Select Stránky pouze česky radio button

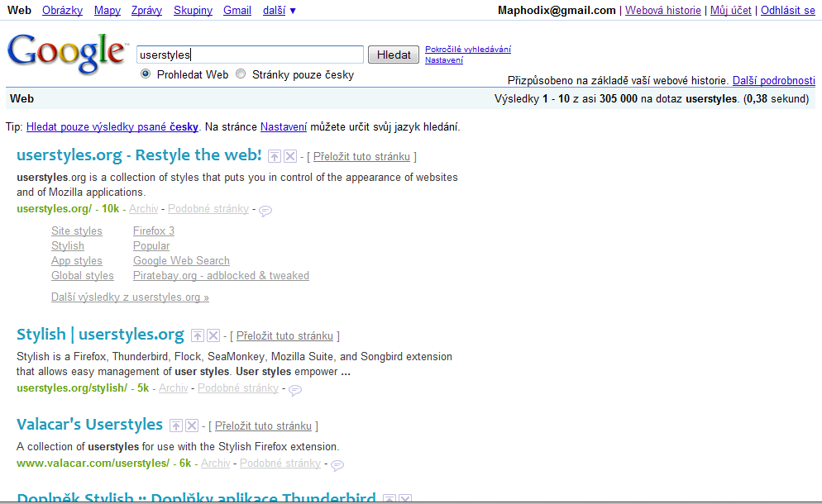[x=241, y=74]
